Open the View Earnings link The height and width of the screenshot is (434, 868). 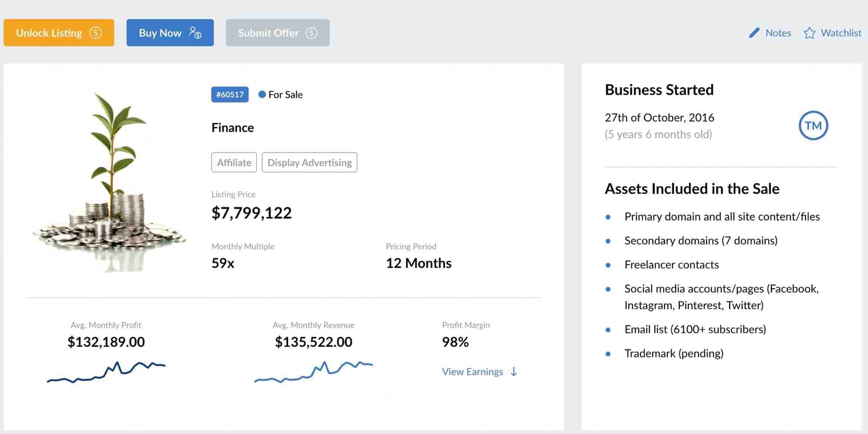pos(472,372)
